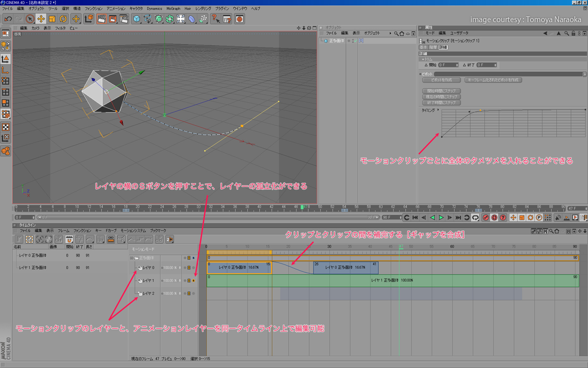588x368 pixels.
Task: Switch to the 詳細 tab in Attributes
Action: click(x=443, y=47)
